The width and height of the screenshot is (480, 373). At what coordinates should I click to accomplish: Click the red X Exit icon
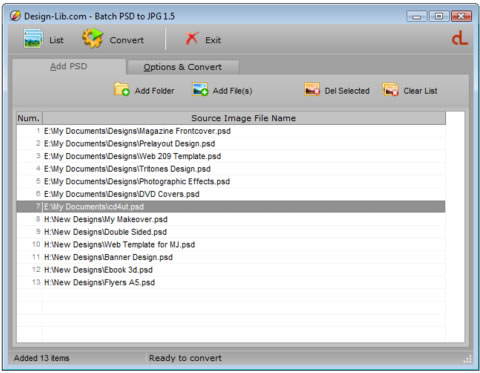click(192, 39)
